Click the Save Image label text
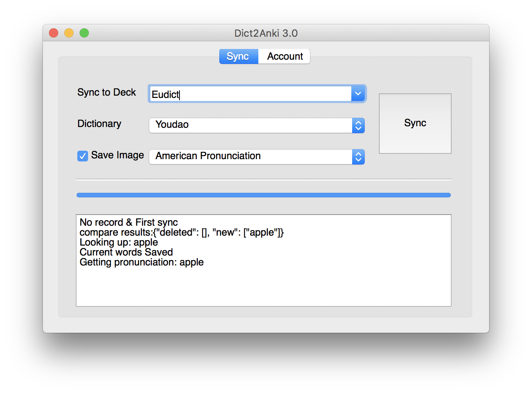Screen dimensions: 532x394 coord(117,155)
